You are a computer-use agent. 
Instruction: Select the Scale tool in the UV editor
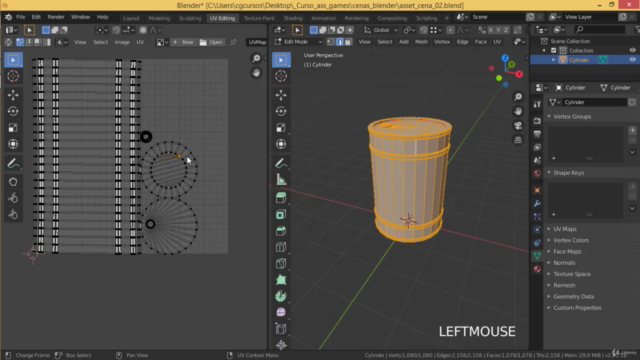tap(13, 128)
